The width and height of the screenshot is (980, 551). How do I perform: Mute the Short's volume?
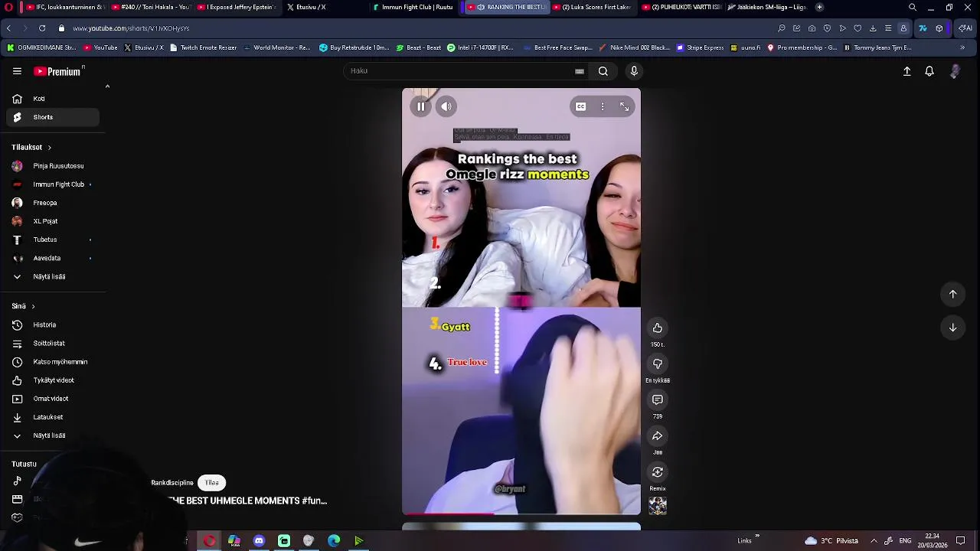click(x=446, y=106)
